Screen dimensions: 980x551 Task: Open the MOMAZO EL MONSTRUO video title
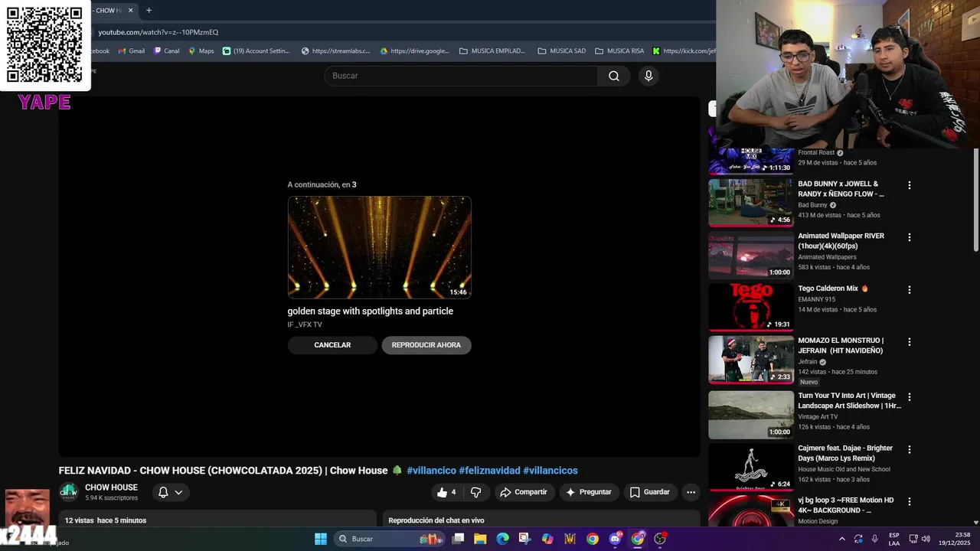click(841, 345)
